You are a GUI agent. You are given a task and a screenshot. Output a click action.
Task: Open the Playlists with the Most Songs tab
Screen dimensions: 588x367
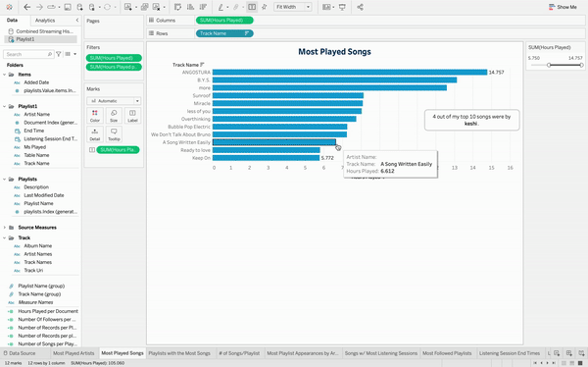179,353
